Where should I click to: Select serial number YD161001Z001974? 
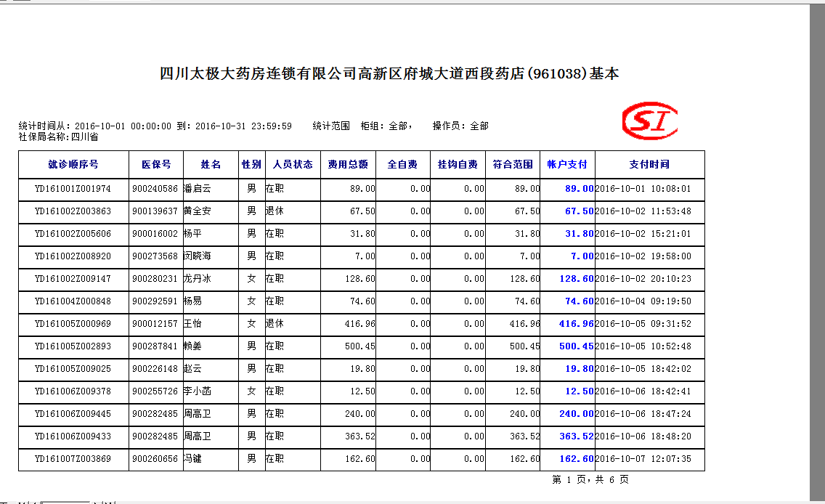click(73, 189)
